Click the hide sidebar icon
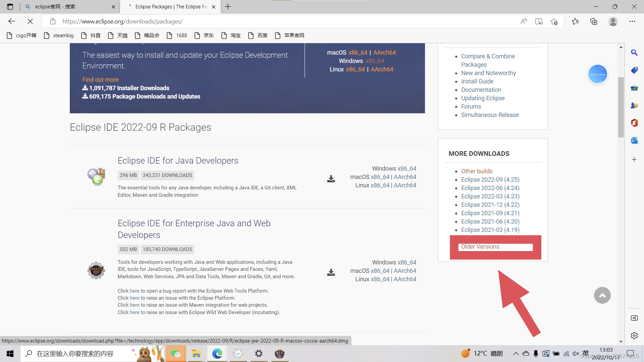644x362 pixels. pyautogui.click(x=634, y=318)
